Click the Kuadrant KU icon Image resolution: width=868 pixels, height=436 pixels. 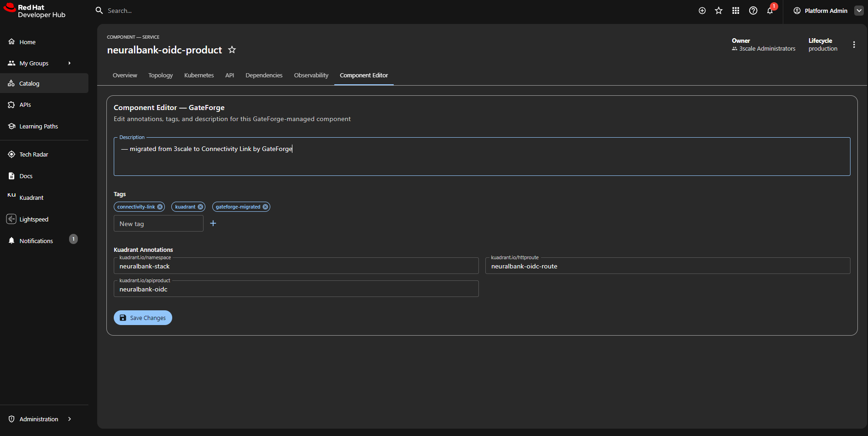point(12,195)
